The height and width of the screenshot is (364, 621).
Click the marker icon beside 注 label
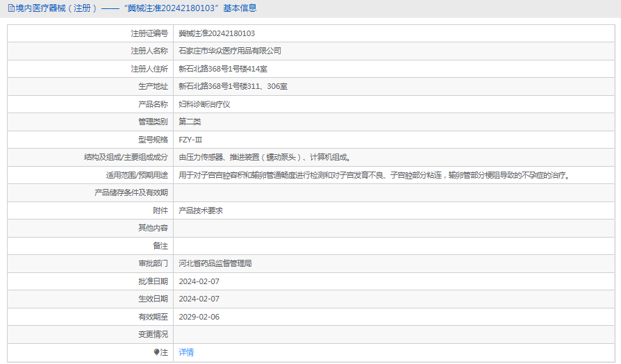[156, 352]
